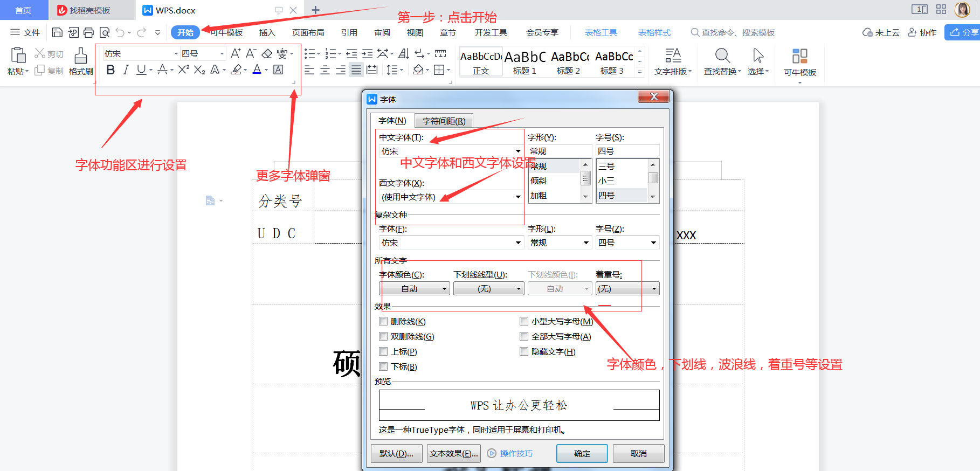This screenshot has width=980, height=471.
Task: Open the 插入 ribbon tab
Action: [x=267, y=32]
